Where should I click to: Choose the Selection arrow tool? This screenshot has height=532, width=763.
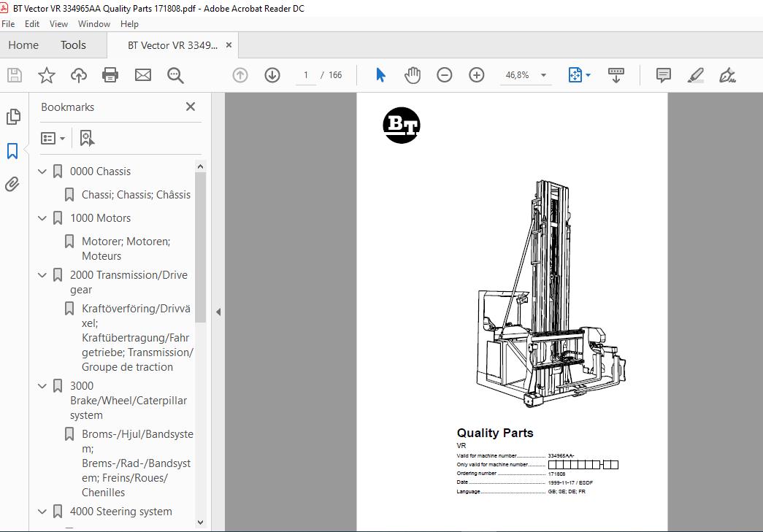(x=380, y=75)
